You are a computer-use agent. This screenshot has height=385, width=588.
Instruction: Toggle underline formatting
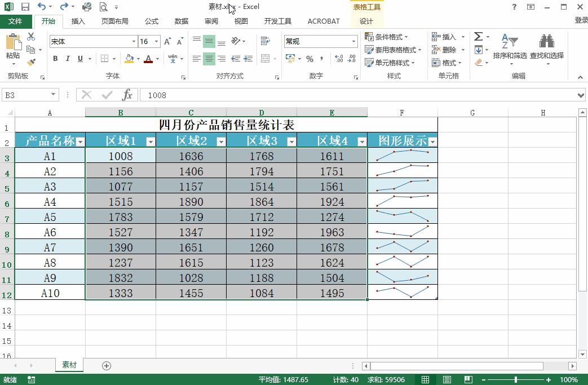click(80, 59)
